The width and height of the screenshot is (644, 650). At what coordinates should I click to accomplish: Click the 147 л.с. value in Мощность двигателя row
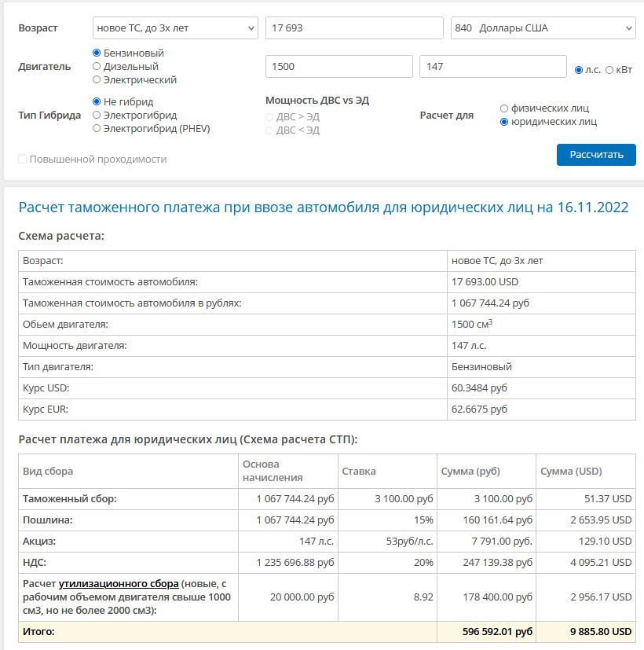click(469, 346)
